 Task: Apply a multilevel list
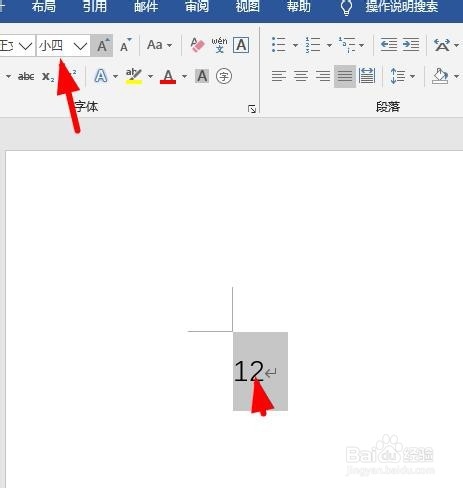point(347,45)
